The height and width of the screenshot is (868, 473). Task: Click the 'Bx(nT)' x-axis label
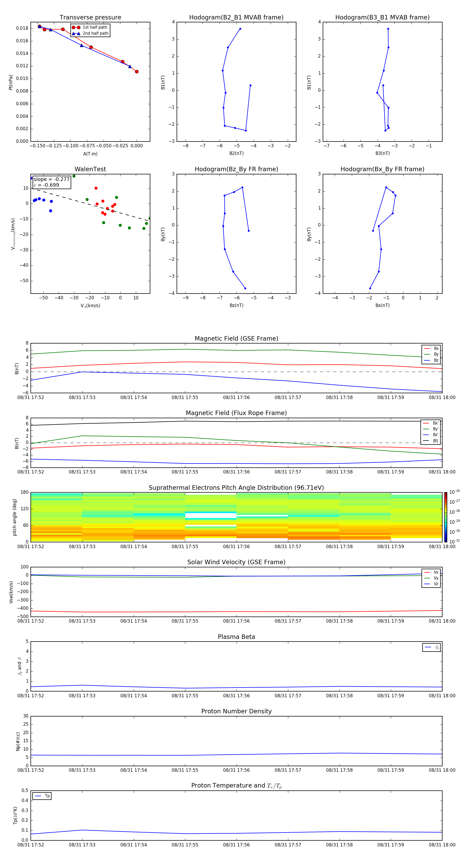click(x=382, y=305)
